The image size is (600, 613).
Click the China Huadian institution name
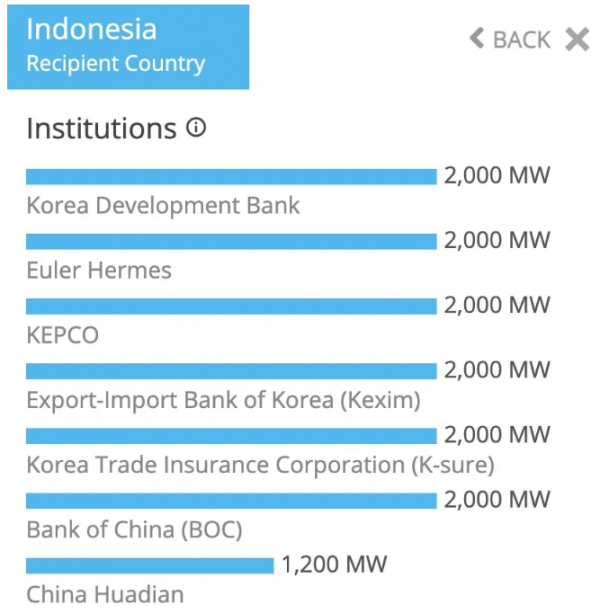point(105,594)
